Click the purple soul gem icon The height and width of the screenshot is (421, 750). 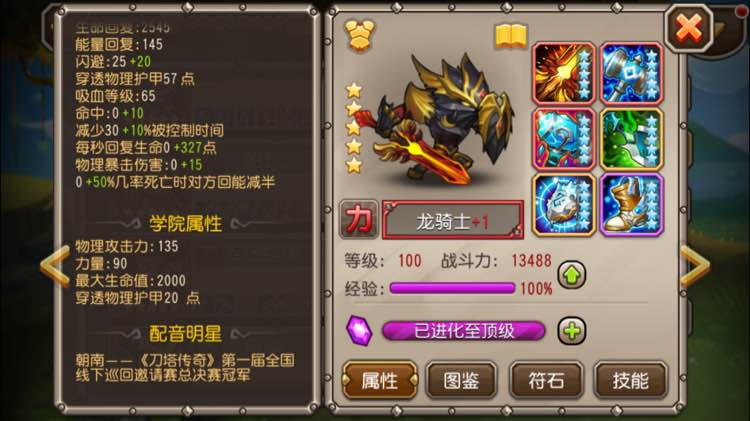click(359, 330)
